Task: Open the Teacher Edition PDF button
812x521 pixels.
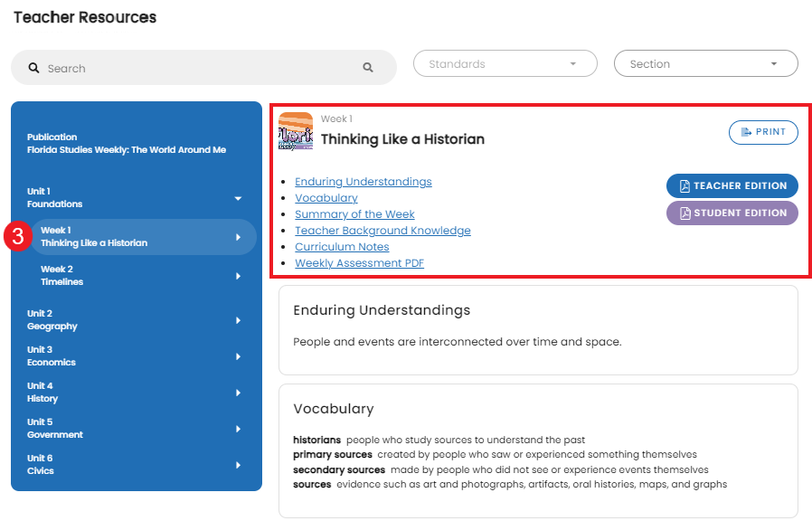Action: 732,186
